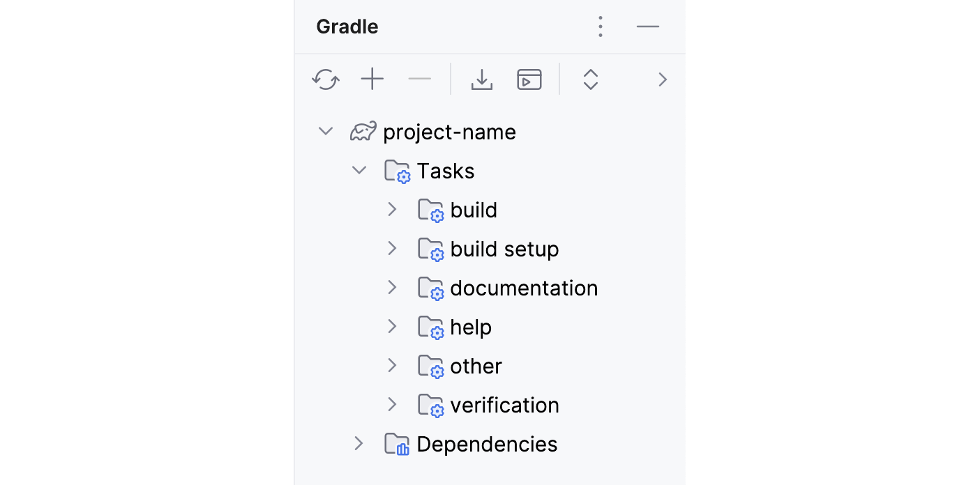This screenshot has width=980, height=485.
Task: Select the build setup task group
Action: pyautogui.click(x=504, y=248)
